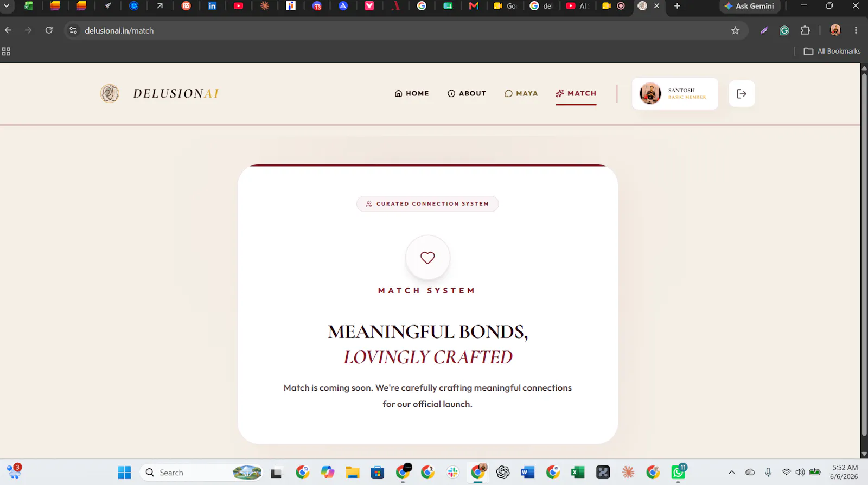The height and width of the screenshot is (485, 868).
Task: Expand the hidden system tray icons
Action: 731,473
